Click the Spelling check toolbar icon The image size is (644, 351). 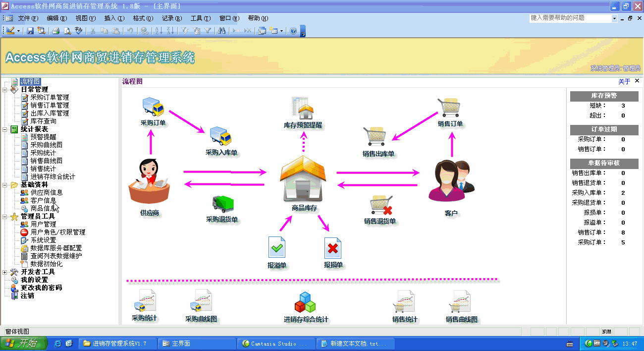[x=79, y=31]
